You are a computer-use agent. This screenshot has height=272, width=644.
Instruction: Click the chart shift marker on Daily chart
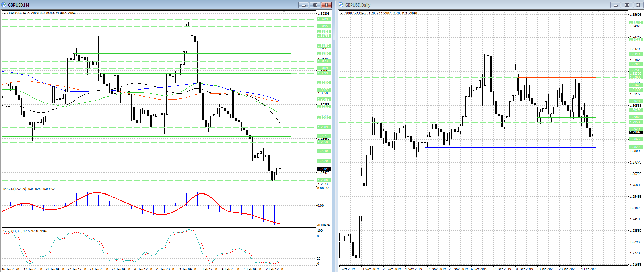click(x=599, y=12)
